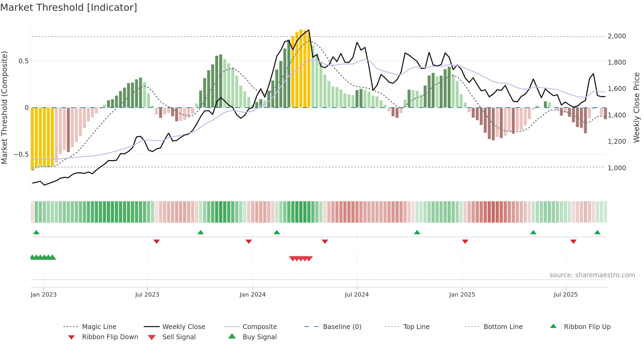Click the red flip-down triangle before Jan 2024
This screenshot has width=644, height=362.
click(x=249, y=242)
